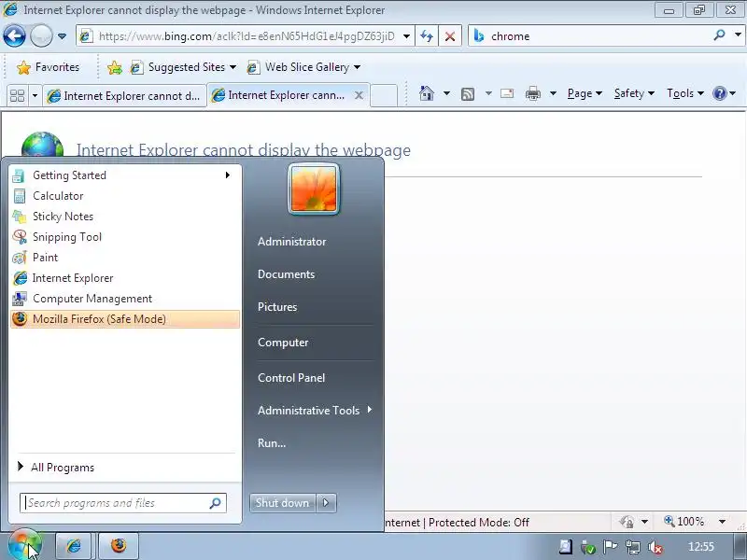The height and width of the screenshot is (560, 747).
Task: Click Internet Explorer taskbar icon
Action: coord(74,546)
